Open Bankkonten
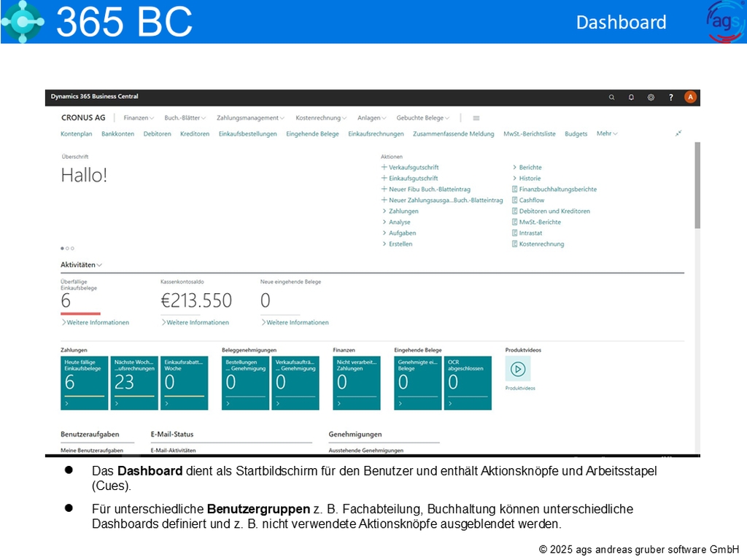This screenshot has height=560, width=747. tap(117, 134)
